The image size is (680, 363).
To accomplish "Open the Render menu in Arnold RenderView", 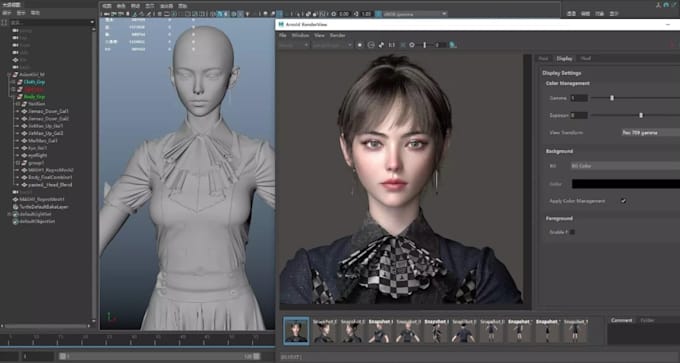I will point(337,35).
